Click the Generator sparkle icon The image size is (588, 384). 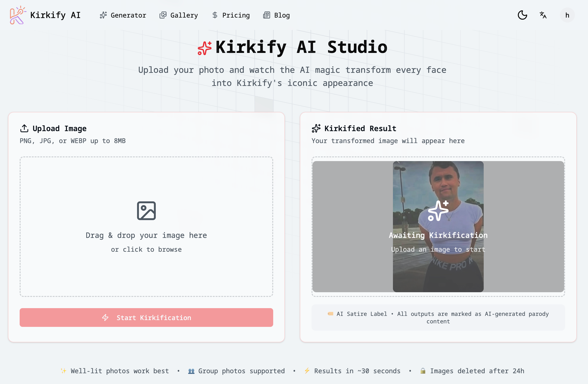(x=103, y=15)
